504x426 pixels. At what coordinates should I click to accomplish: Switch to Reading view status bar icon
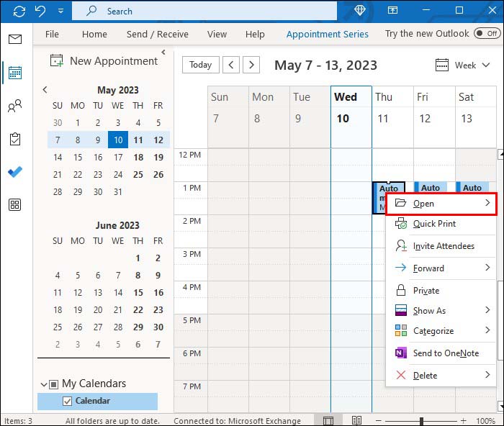click(x=356, y=420)
